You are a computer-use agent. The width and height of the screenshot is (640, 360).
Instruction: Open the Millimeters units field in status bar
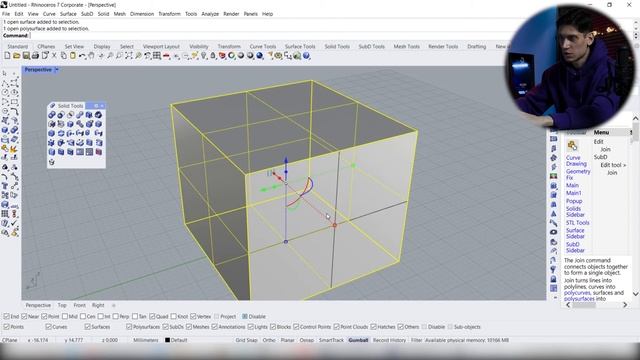tap(145, 340)
